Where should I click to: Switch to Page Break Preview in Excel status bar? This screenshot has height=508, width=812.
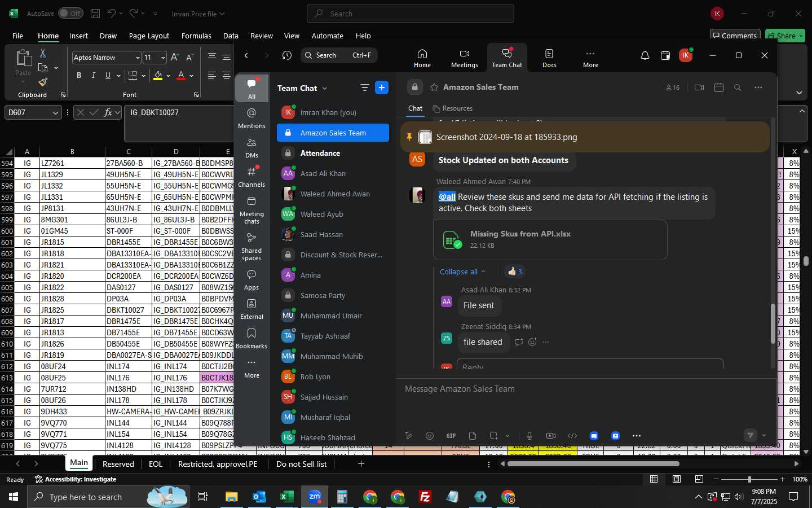(699, 479)
